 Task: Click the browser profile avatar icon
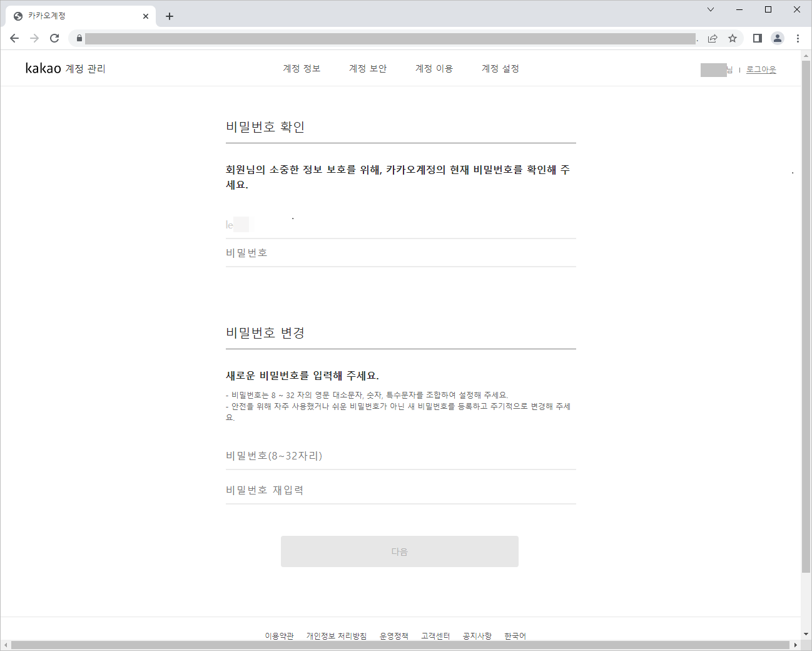pos(778,38)
